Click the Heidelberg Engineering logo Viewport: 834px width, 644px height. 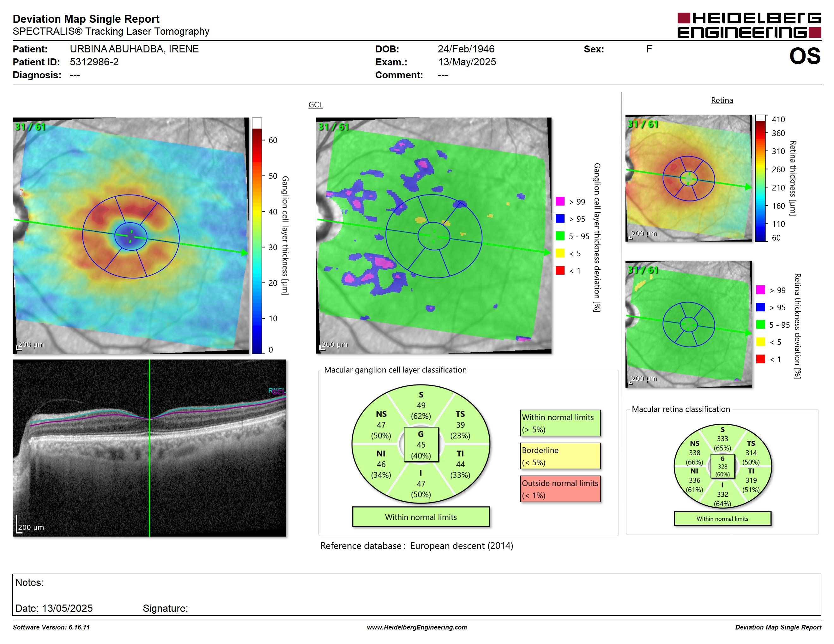pyautogui.click(x=749, y=25)
